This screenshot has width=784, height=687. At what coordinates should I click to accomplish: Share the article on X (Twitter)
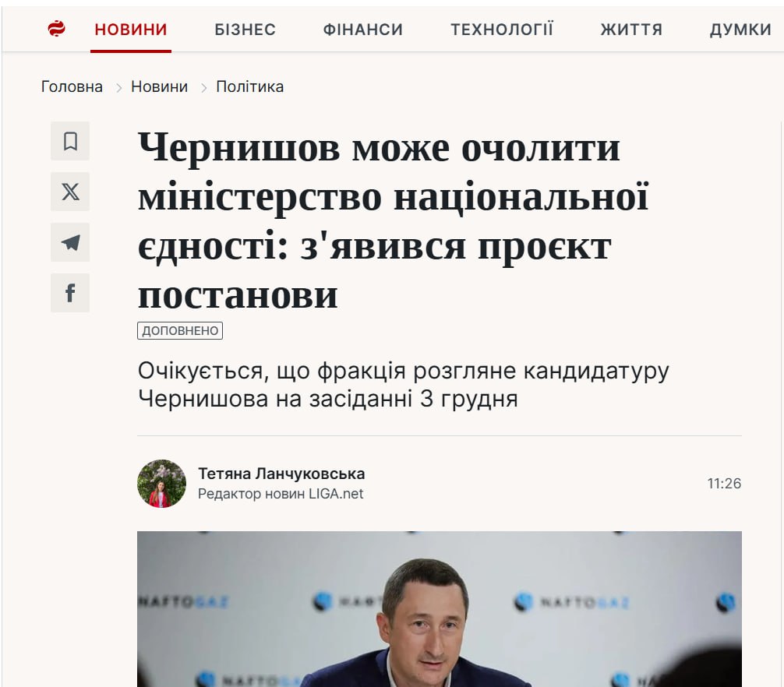tap(70, 192)
